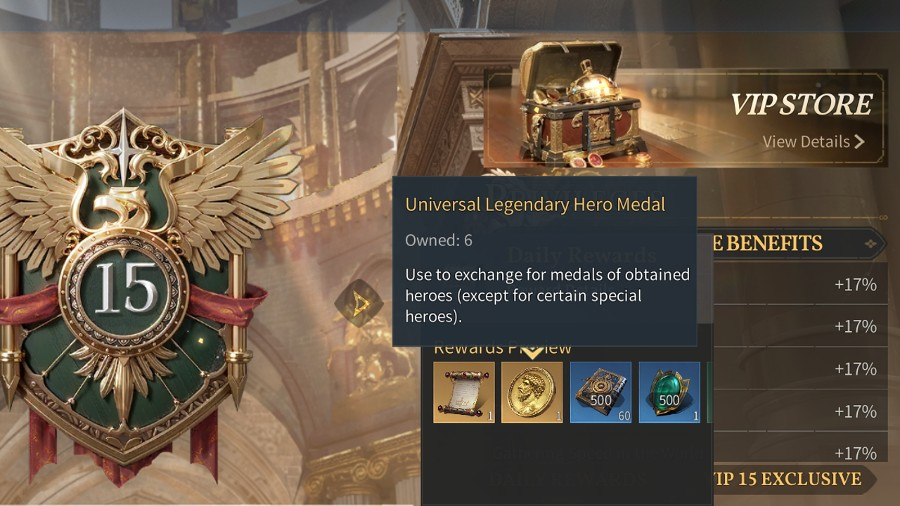The image size is (900, 506).
Task: Select the scroll reward item
Action: pos(464,392)
